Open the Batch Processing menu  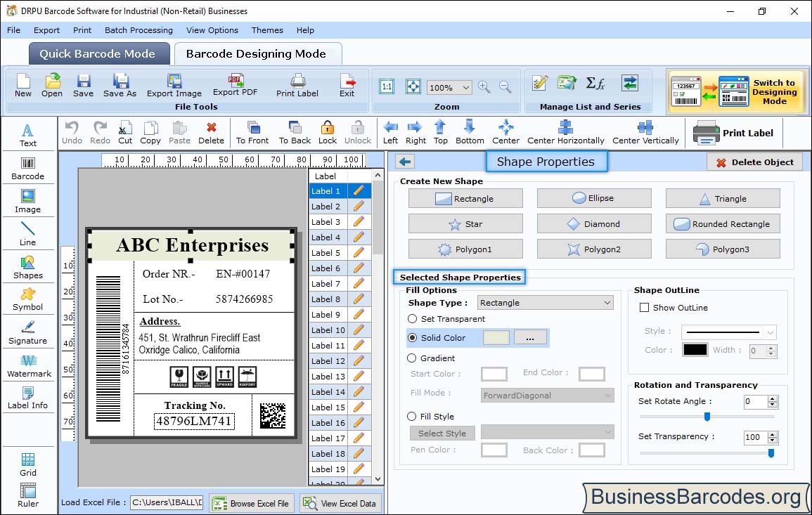pos(138,30)
